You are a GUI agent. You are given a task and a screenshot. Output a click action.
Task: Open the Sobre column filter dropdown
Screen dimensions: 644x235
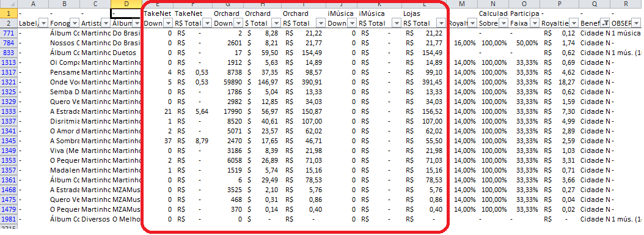tap(503, 23)
